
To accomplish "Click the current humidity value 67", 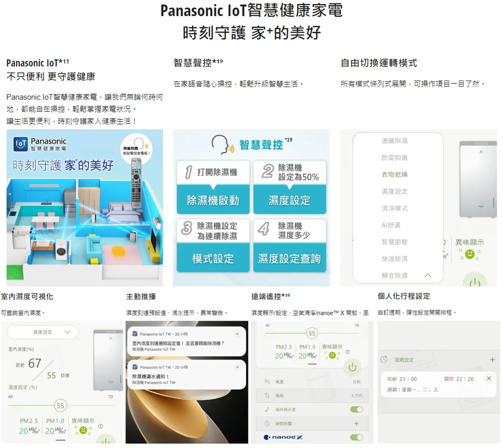I will coord(35,363).
